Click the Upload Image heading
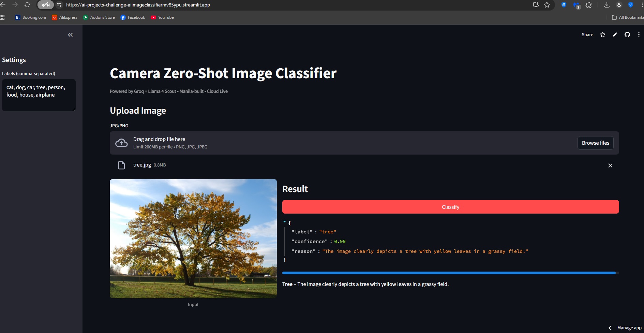The width and height of the screenshot is (644, 333). [x=138, y=111]
